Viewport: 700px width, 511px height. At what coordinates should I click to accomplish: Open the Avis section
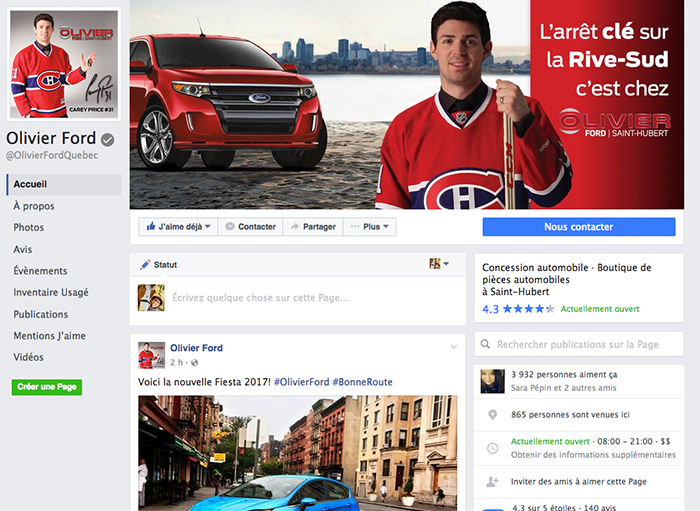point(23,249)
